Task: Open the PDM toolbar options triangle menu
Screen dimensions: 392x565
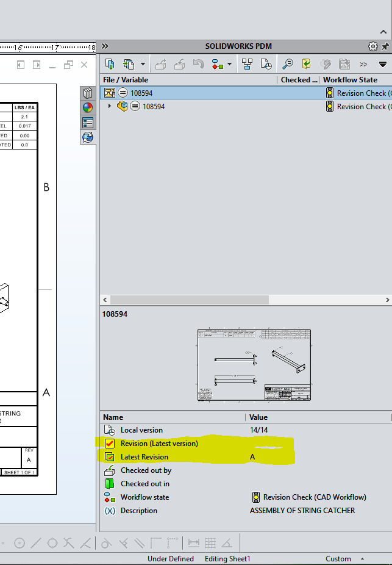Action: point(383,63)
